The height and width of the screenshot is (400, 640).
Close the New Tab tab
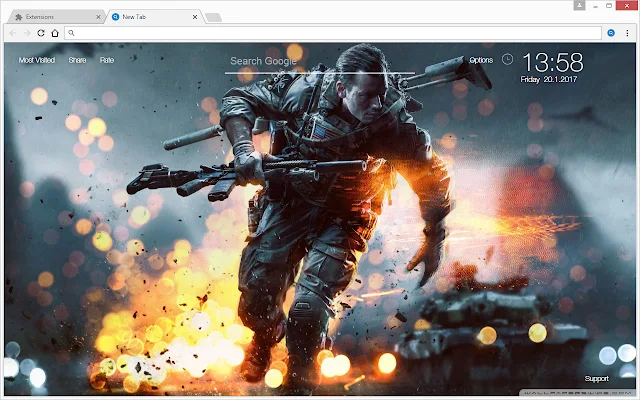click(195, 17)
